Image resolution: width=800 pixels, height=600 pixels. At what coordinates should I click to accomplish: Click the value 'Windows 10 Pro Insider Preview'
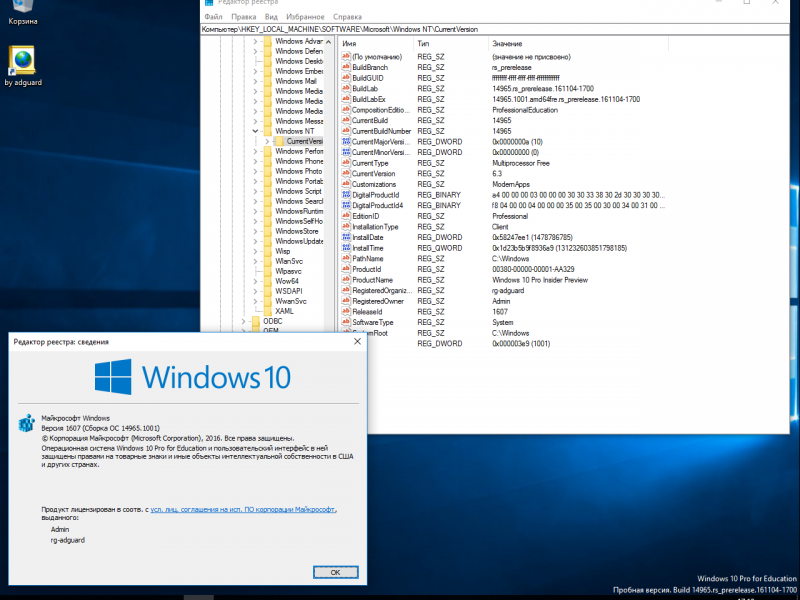pyautogui.click(x=540, y=280)
